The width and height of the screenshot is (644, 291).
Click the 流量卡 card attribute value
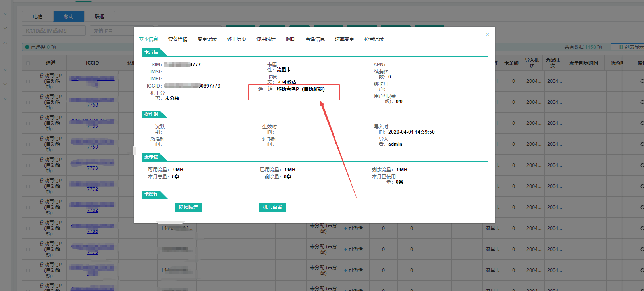284,70
